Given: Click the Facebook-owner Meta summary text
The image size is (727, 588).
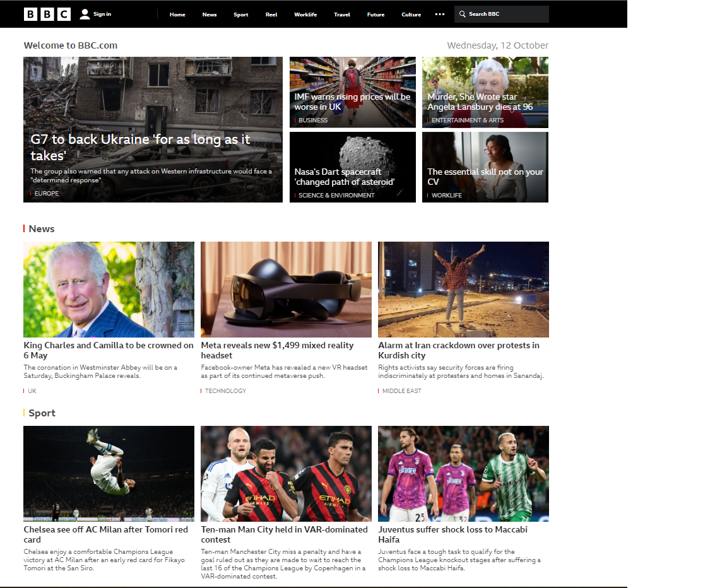Looking at the screenshot, I should (x=284, y=372).
